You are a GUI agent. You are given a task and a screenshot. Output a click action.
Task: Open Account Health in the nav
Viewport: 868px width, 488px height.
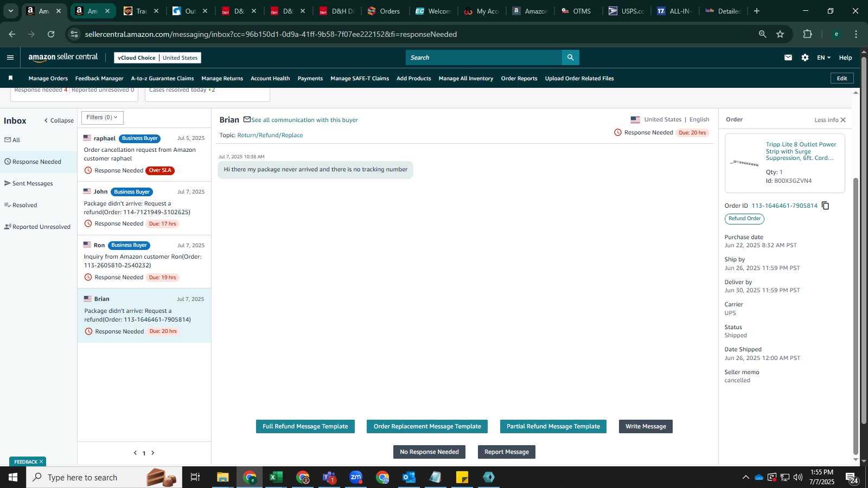270,78
